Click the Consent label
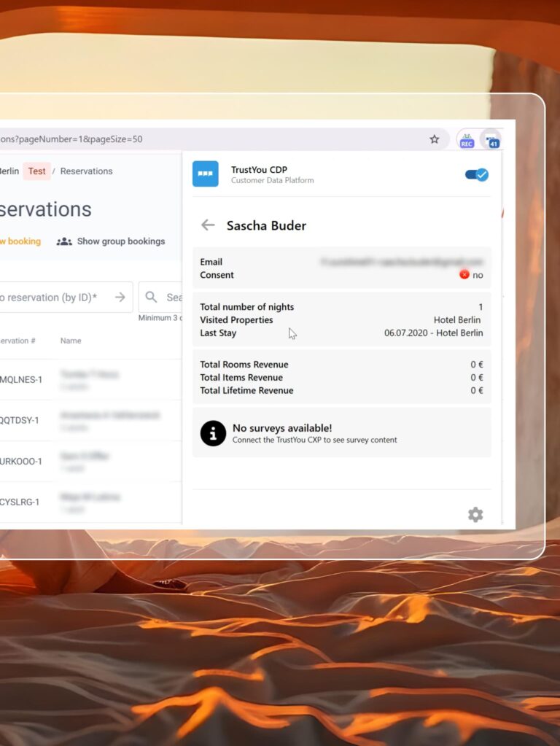The width and height of the screenshot is (560, 746). click(x=217, y=275)
